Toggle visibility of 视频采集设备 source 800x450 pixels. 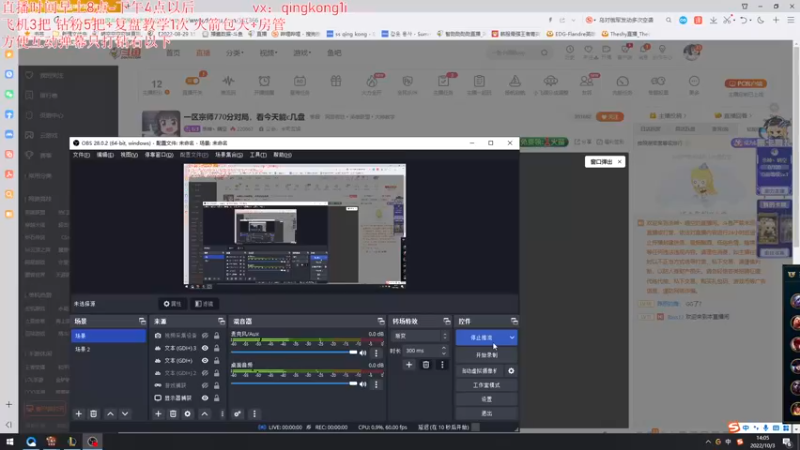[x=205, y=336]
